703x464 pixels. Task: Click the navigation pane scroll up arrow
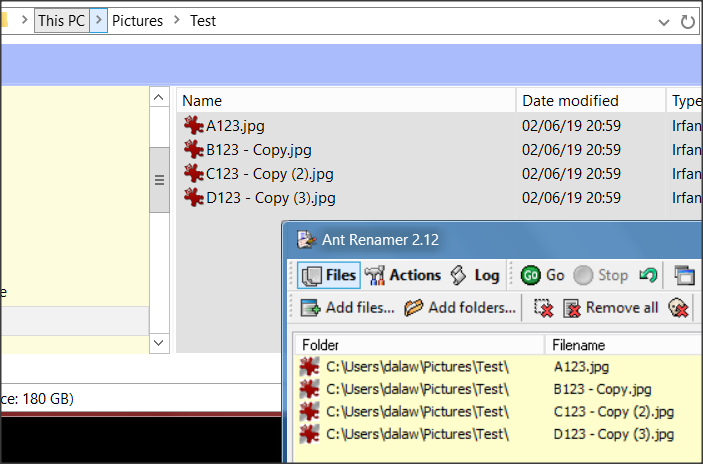159,97
